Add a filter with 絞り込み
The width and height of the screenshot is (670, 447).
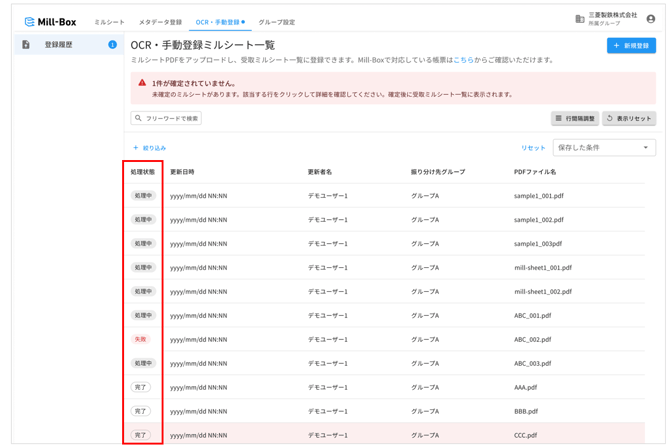[x=149, y=148]
